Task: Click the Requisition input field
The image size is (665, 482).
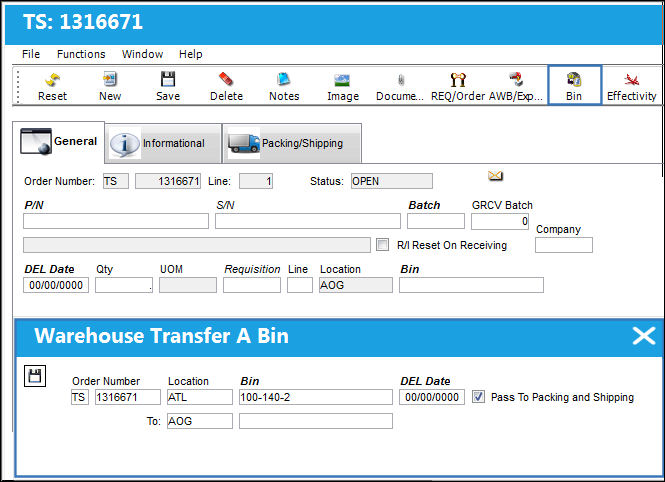Action: point(252,285)
